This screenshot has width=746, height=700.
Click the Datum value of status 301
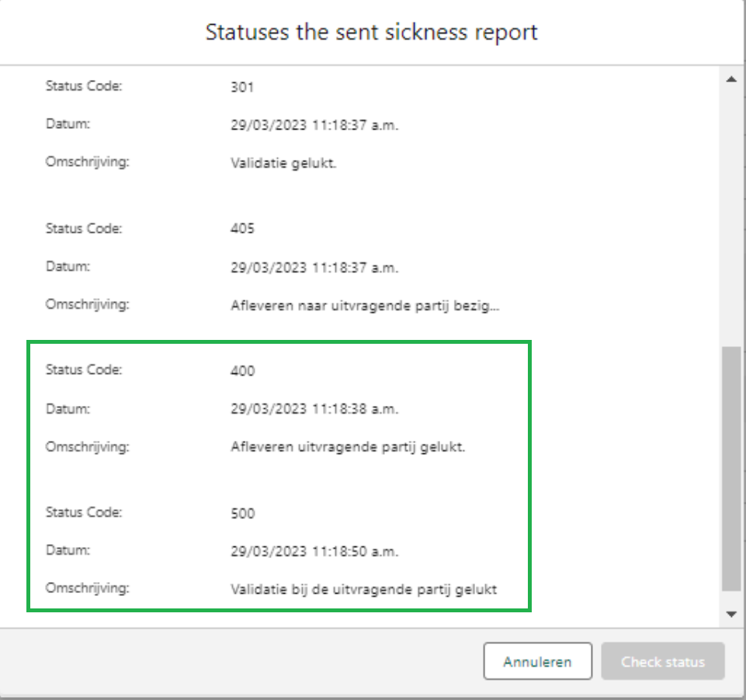click(314, 125)
